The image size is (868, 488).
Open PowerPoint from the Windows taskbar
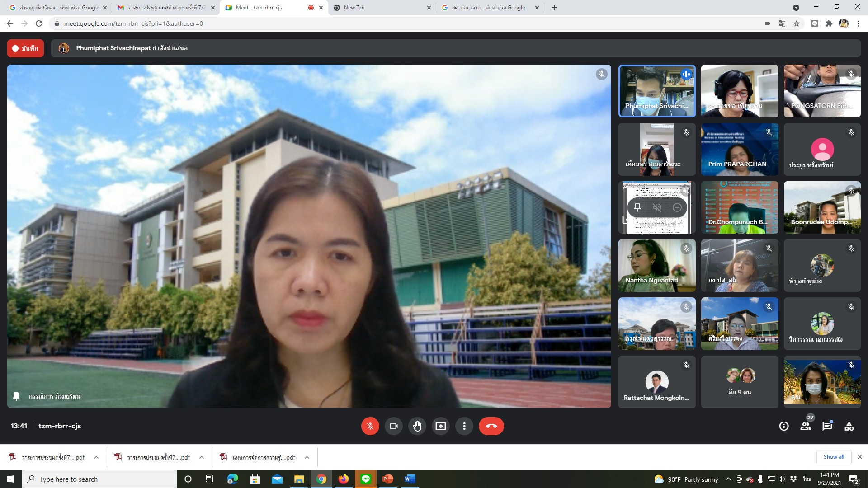(x=388, y=479)
